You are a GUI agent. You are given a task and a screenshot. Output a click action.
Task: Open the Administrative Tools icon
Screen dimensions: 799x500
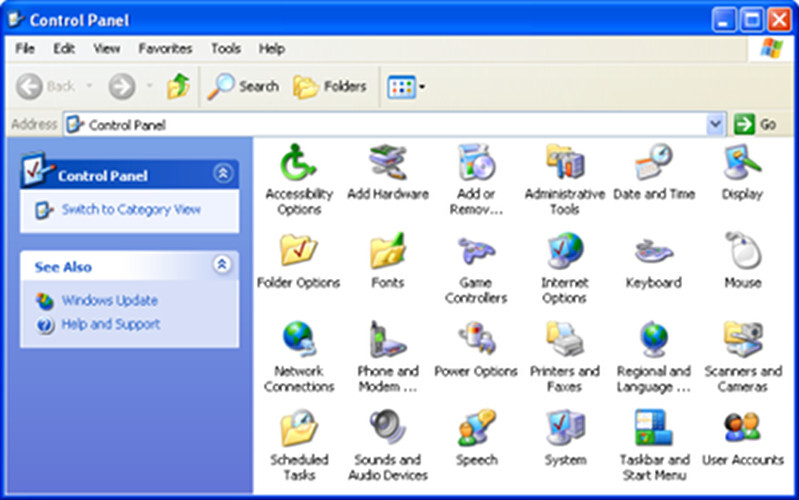click(565, 163)
